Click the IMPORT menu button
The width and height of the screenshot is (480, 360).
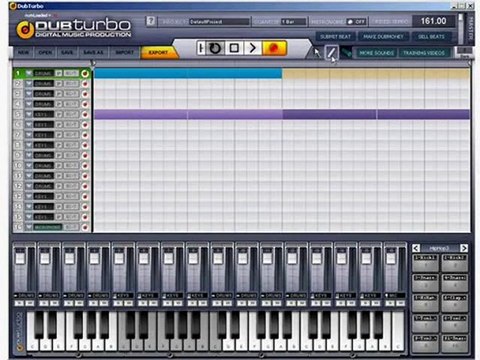[x=124, y=53]
